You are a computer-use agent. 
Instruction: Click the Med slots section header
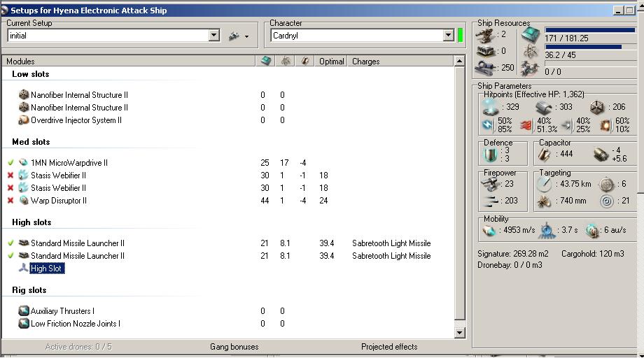(x=31, y=142)
